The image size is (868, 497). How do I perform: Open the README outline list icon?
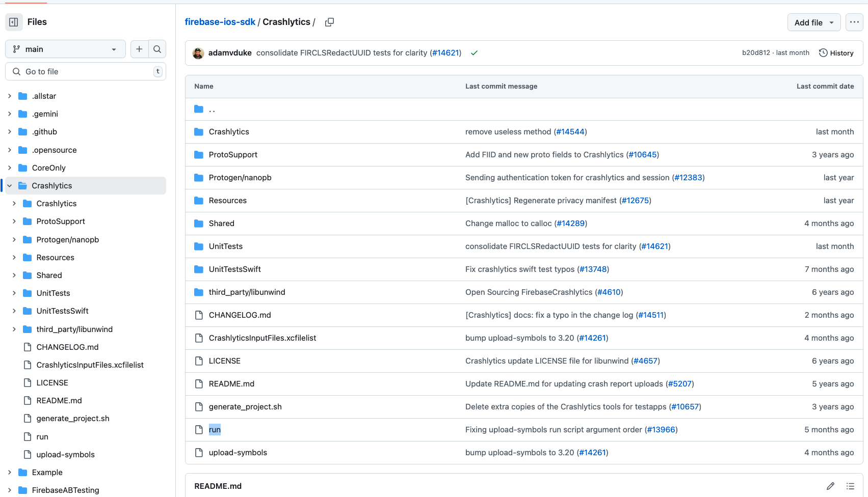click(x=850, y=486)
